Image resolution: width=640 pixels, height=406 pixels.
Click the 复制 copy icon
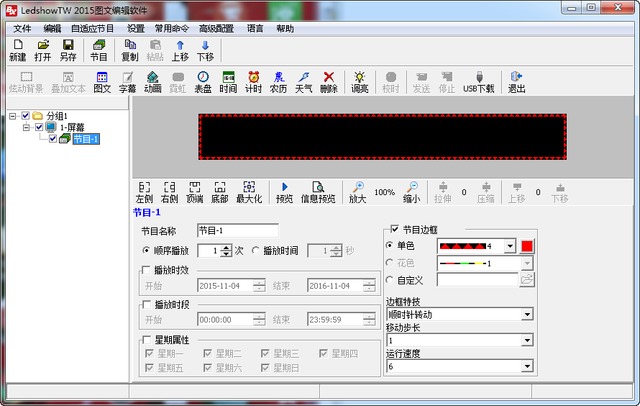pos(130,50)
